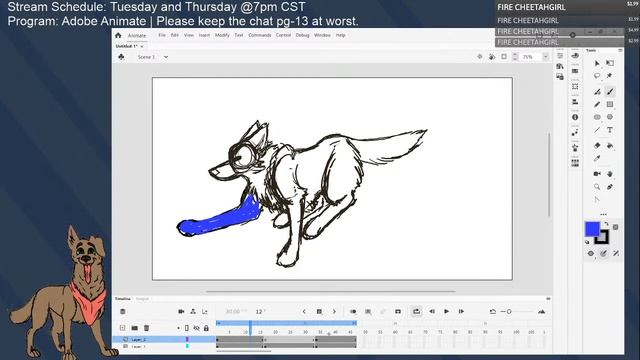640x360 pixels.
Task: Select the Classic Brush tool
Action: (x=610, y=91)
